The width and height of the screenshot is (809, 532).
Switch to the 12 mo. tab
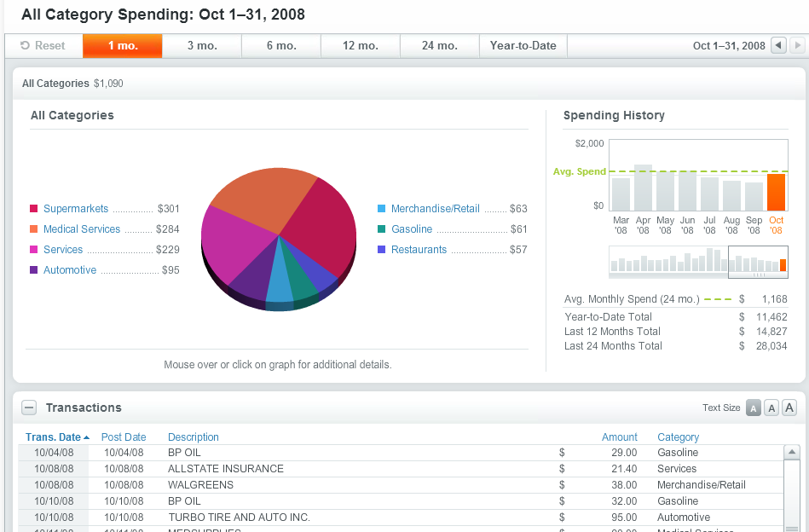360,46
